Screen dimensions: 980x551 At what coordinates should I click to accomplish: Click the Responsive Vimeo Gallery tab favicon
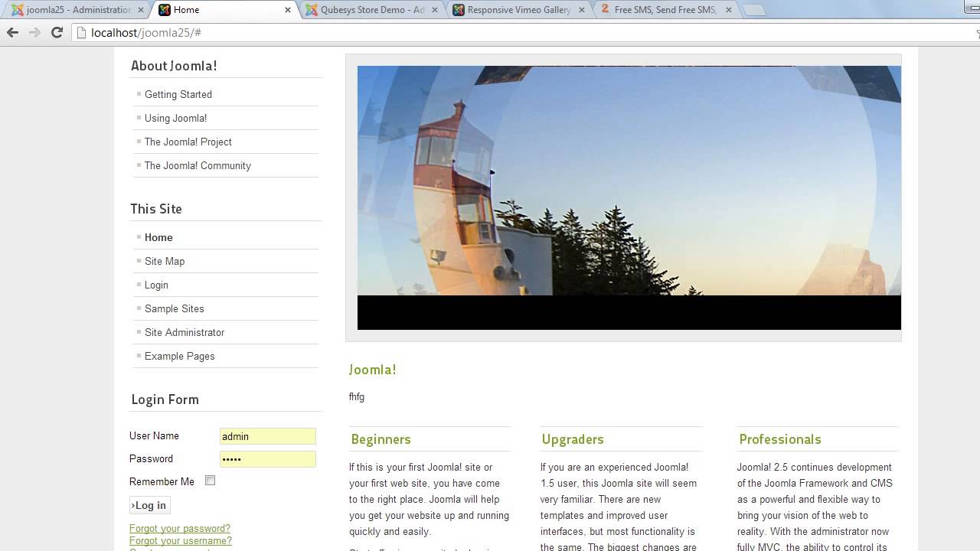459,10
